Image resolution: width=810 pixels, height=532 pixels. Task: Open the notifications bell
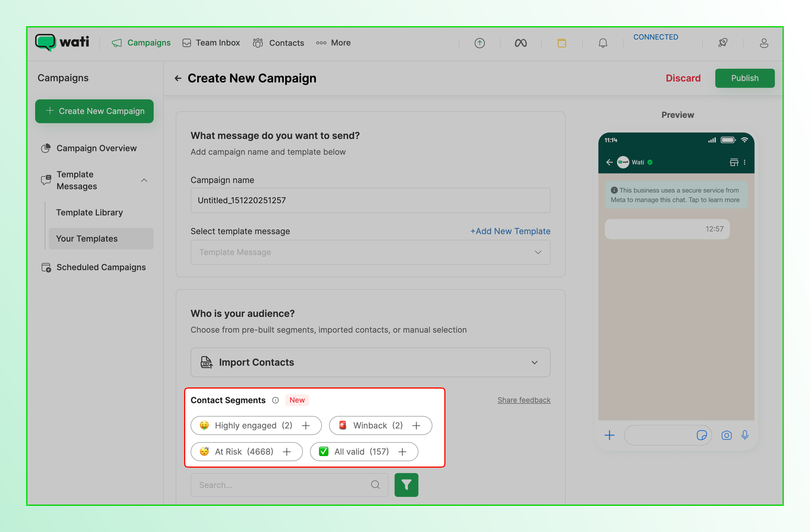click(x=603, y=43)
